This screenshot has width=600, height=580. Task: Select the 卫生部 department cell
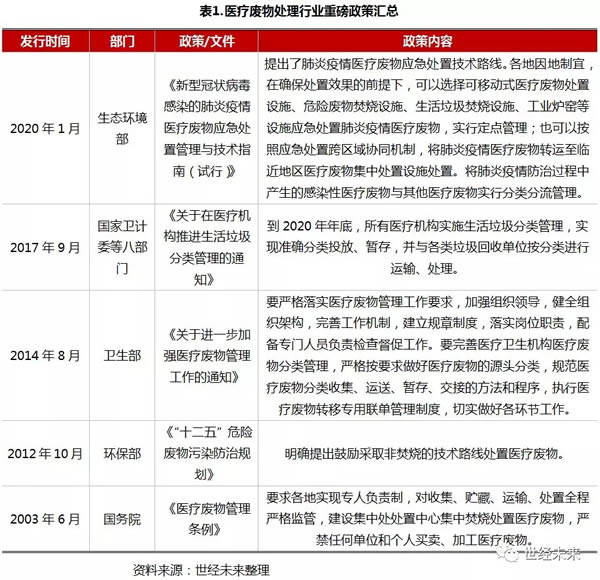coord(122,355)
